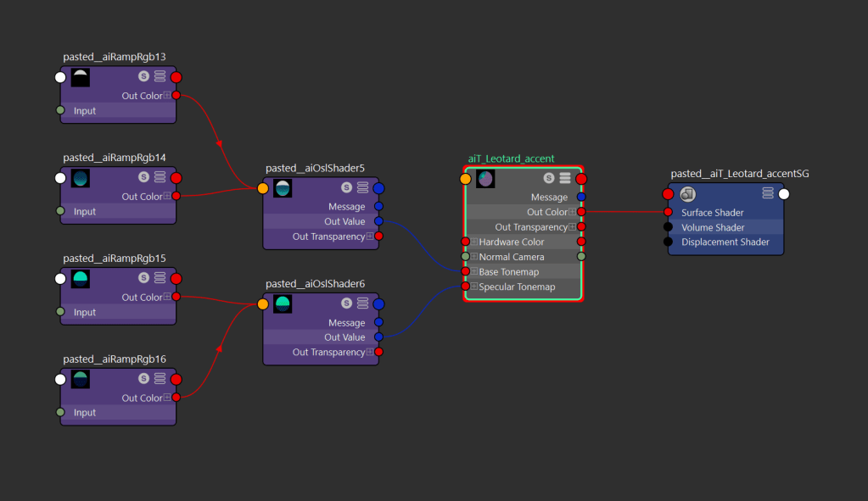Expand Out Color on pasted__aiRampRgb14
This screenshot has width=868, height=501.
coord(167,197)
